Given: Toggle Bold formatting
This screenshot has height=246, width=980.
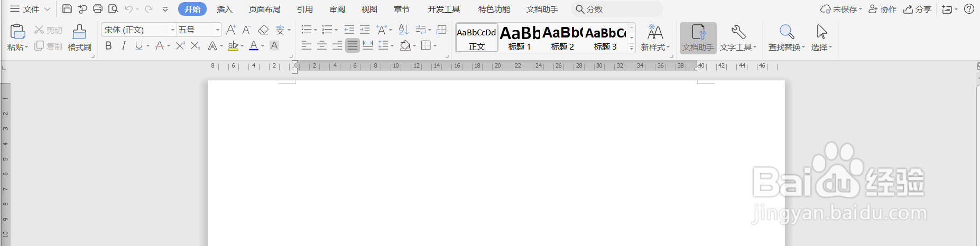Looking at the screenshot, I should (108, 46).
